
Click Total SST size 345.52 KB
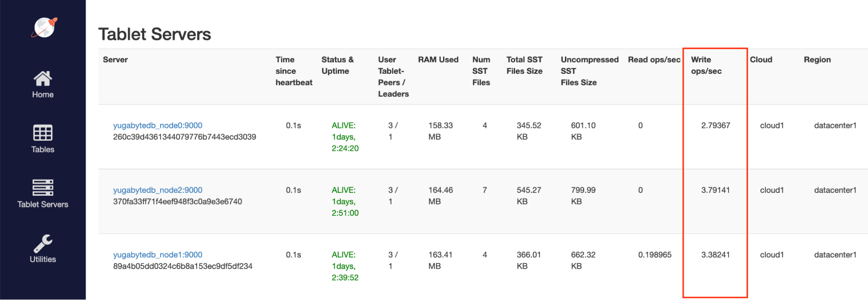529,131
